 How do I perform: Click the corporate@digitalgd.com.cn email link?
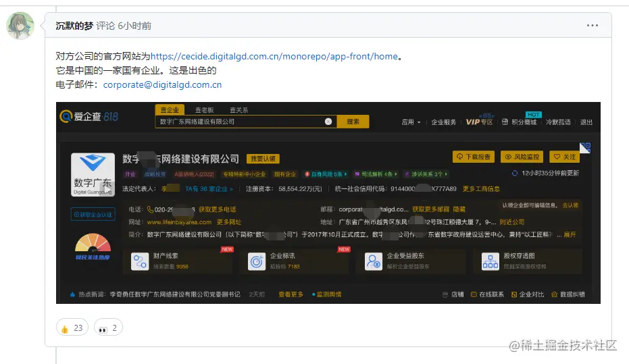(162, 84)
